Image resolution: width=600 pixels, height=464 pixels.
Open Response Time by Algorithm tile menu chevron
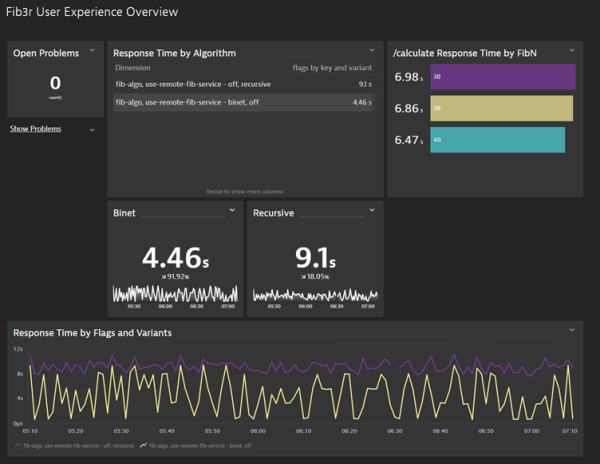coord(372,50)
